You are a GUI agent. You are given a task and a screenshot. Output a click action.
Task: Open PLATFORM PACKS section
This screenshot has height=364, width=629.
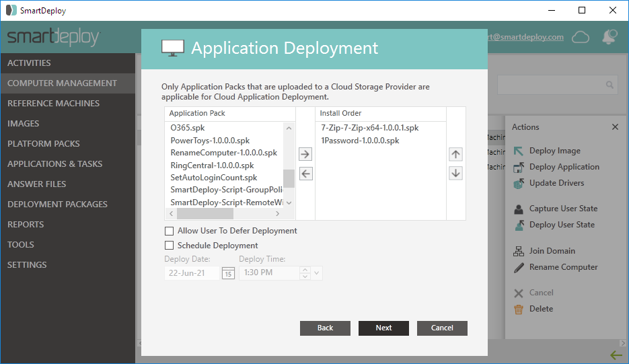68,144
